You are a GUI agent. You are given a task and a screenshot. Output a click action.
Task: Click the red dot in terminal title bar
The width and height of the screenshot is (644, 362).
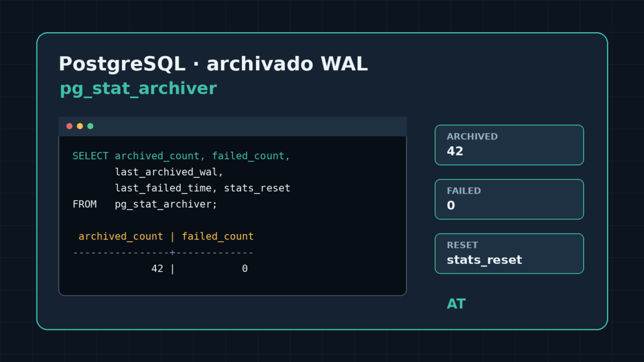coord(69,126)
